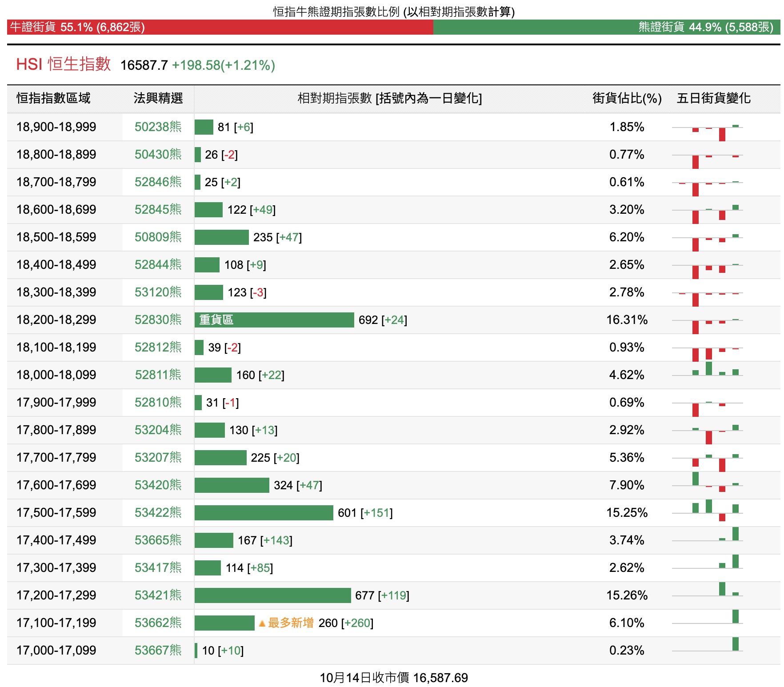The width and height of the screenshot is (784, 687).
Task: Open the 53667熊 warrant link
Action: tap(158, 651)
